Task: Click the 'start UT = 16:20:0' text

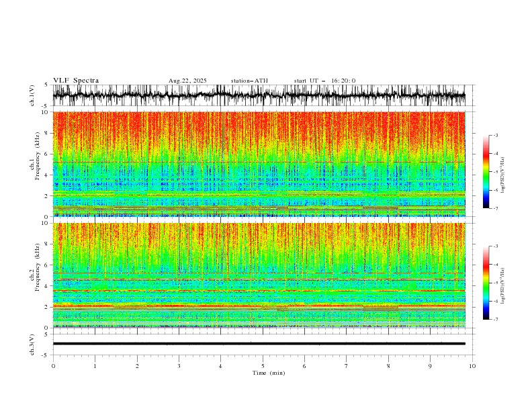Action: (x=324, y=81)
